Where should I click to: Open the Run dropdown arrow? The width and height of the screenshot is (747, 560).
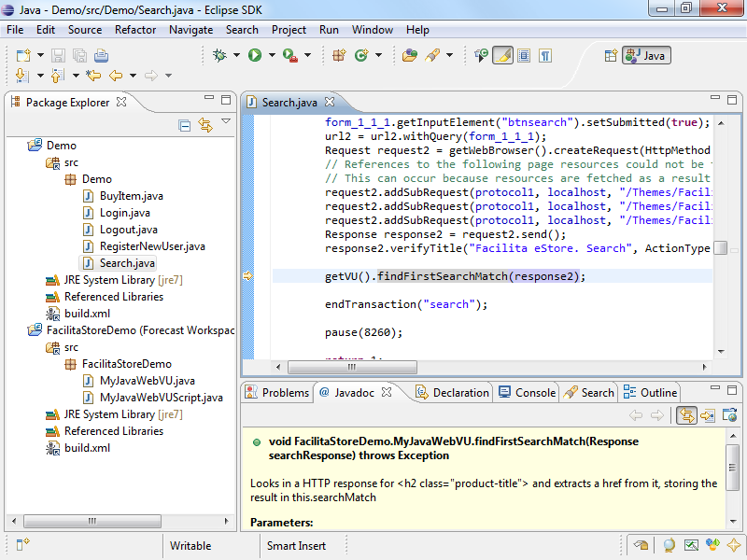272,55
